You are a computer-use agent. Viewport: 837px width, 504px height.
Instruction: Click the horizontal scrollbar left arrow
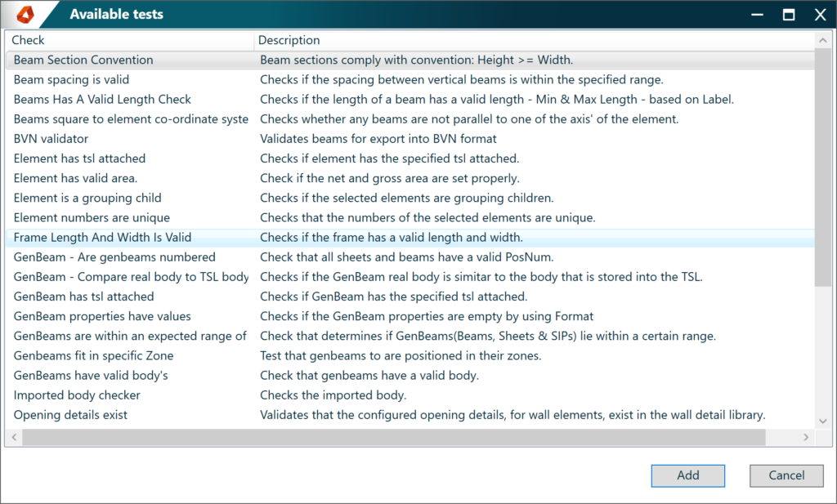point(15,437)
